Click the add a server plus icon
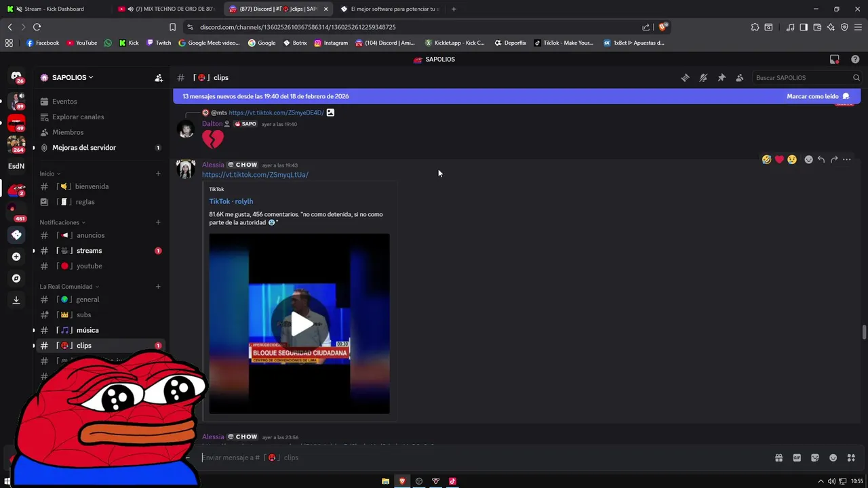This screenshot has height=488, width=868. 16,257
